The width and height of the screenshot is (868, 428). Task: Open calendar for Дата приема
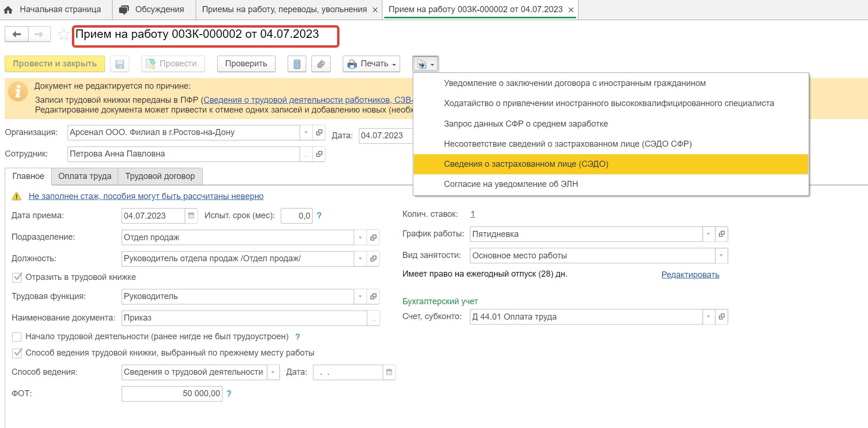point(191,216)
